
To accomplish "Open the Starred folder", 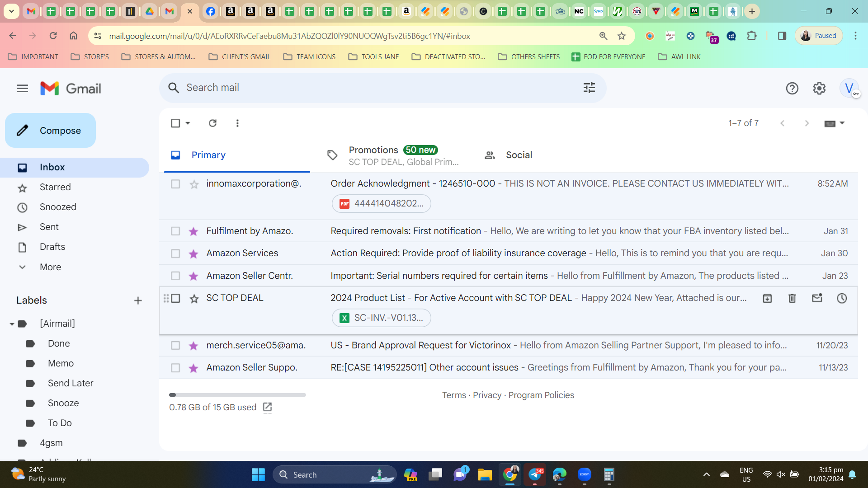I will tap(55, 187).
